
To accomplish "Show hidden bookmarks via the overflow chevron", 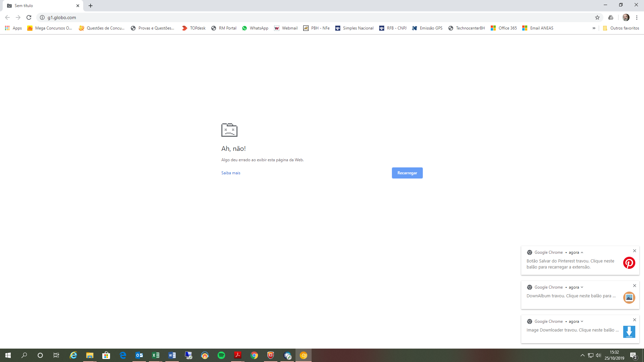I will [x=594, y=28].
